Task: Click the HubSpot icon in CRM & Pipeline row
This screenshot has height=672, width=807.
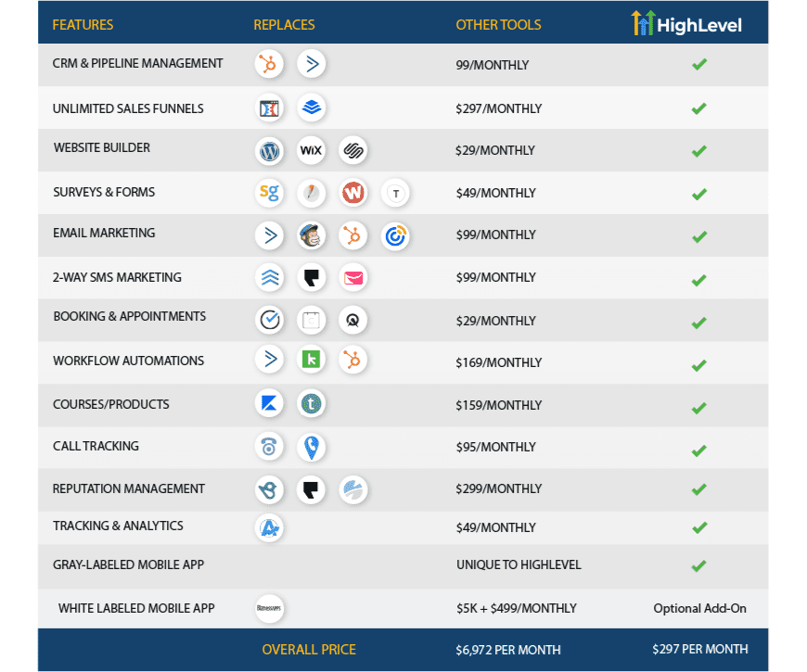Action: coord(269,64)
